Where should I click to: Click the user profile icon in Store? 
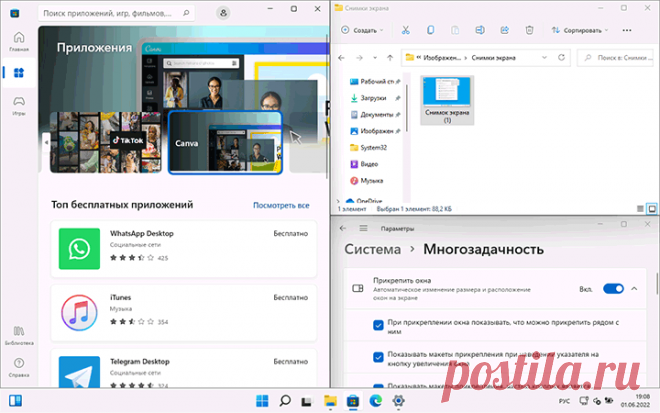pos(223,13)
